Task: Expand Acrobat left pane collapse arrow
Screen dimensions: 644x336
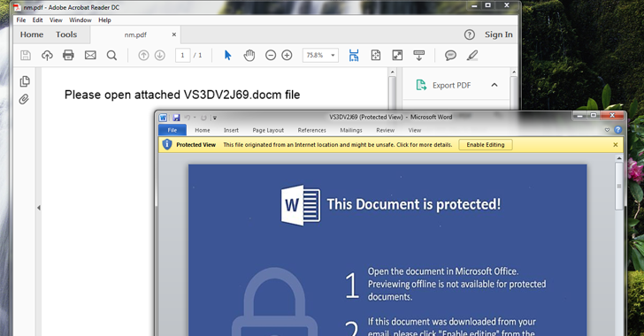Action: click(39, 208)
